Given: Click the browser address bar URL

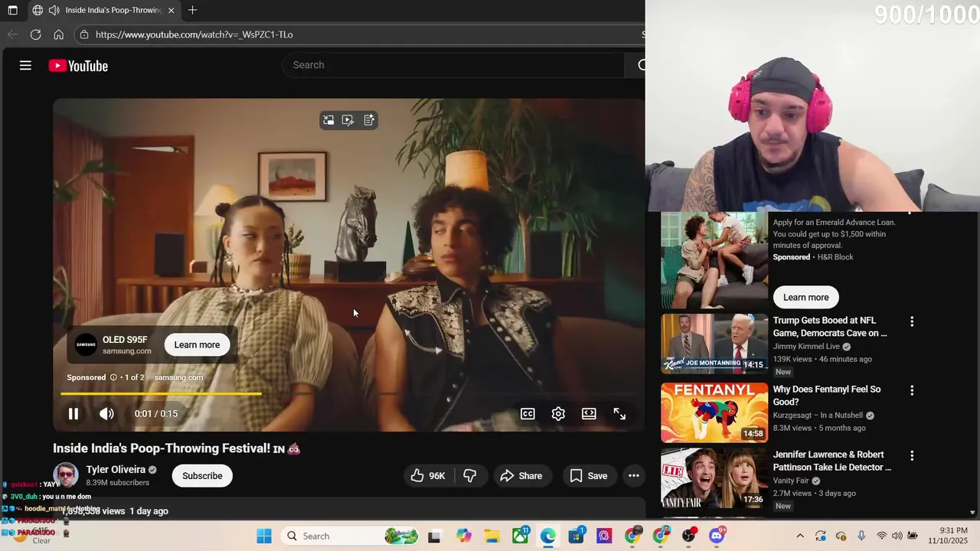Looking at the screenshot, I should (x=194, y=34).
